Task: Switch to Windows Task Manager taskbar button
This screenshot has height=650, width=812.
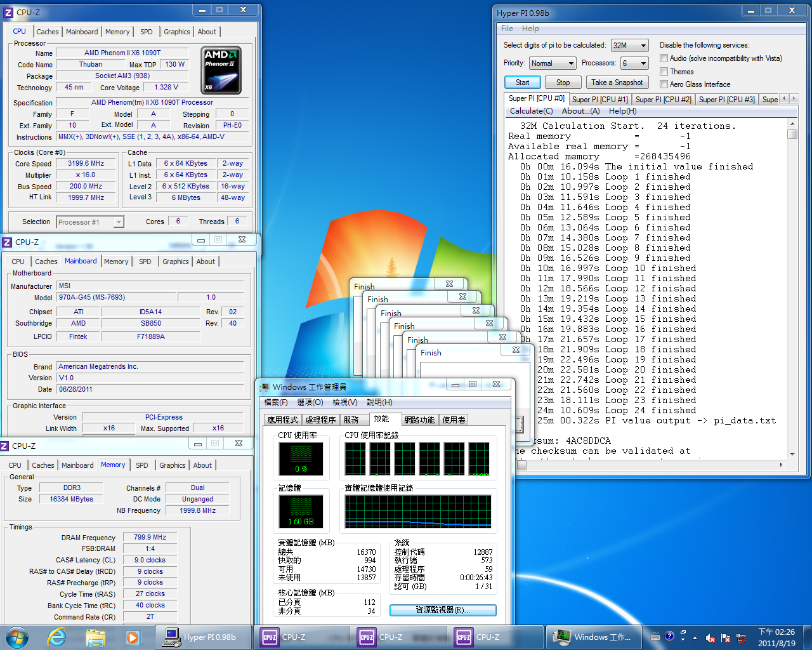Action: pos(593,637)
